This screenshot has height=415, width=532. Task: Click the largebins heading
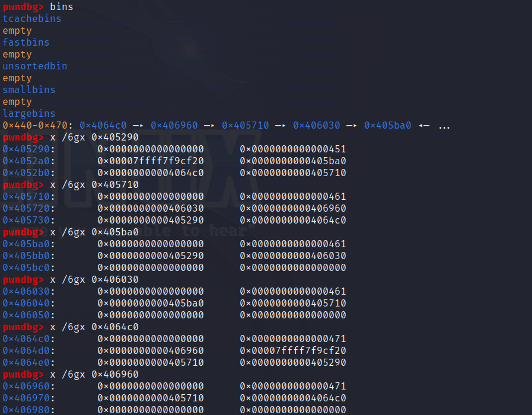pos(28,113)
